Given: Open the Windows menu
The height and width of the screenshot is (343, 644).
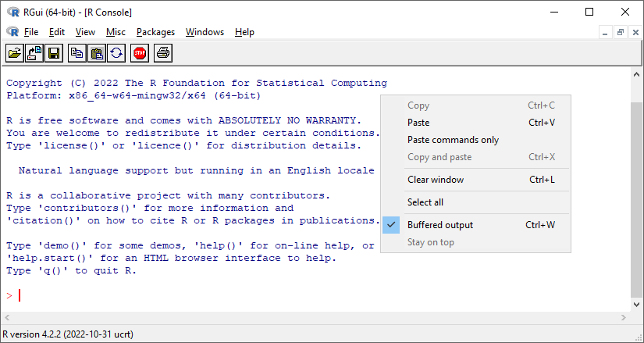Looking at the screenshot, I should coord(205,32).
